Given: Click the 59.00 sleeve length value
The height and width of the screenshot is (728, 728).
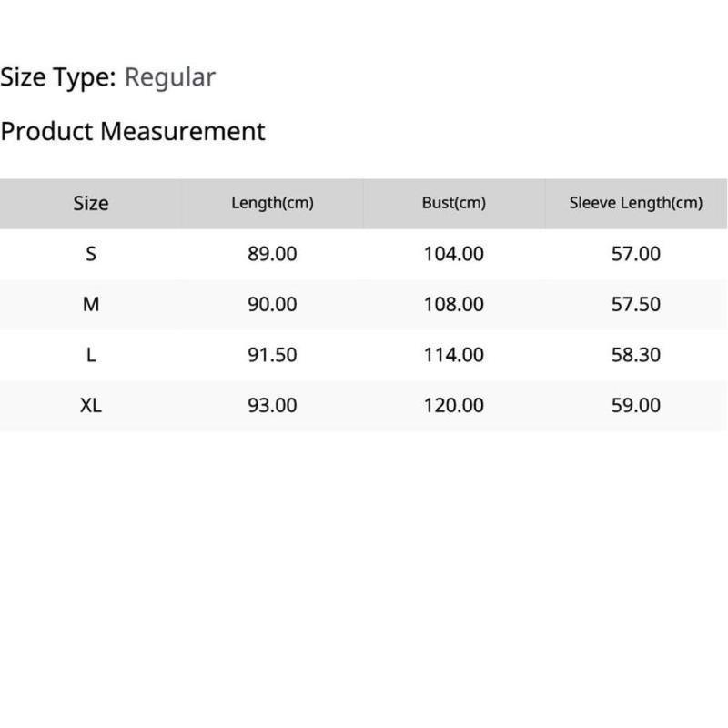Looking at the screenshot, I should coord(635,405).
